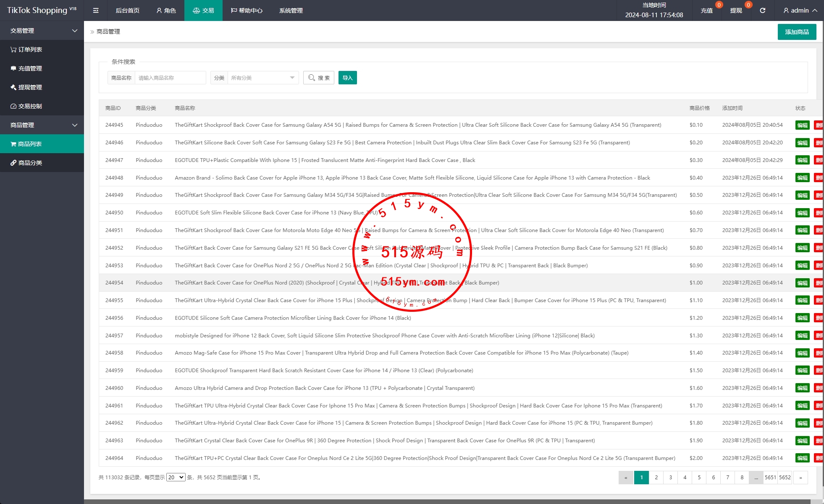Click the green 导入 import button
Image resolution: width=824 pixels, height=504 pixels.
[x=347, y=78]
